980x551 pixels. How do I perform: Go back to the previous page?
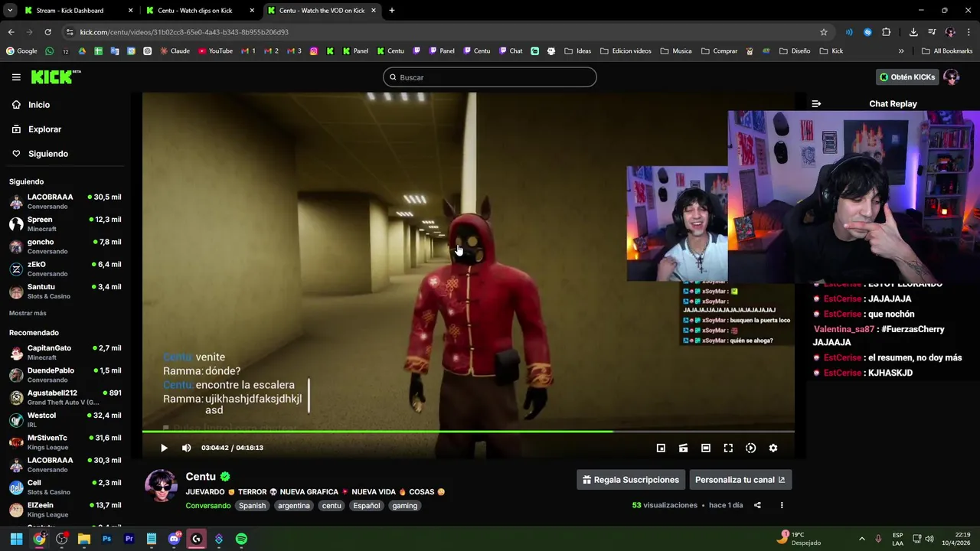11,32
